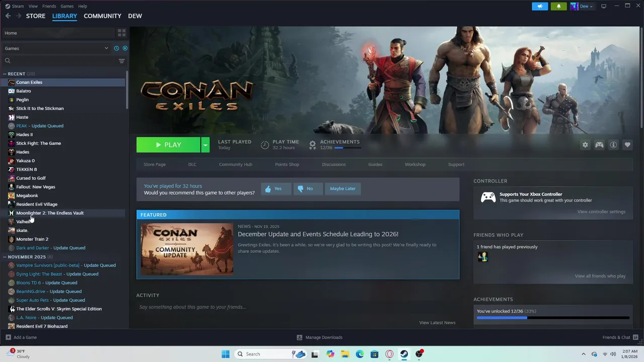Screen dimensions: 644x362
Task: Open the Friends menu
Action: [x=49, y=6]
